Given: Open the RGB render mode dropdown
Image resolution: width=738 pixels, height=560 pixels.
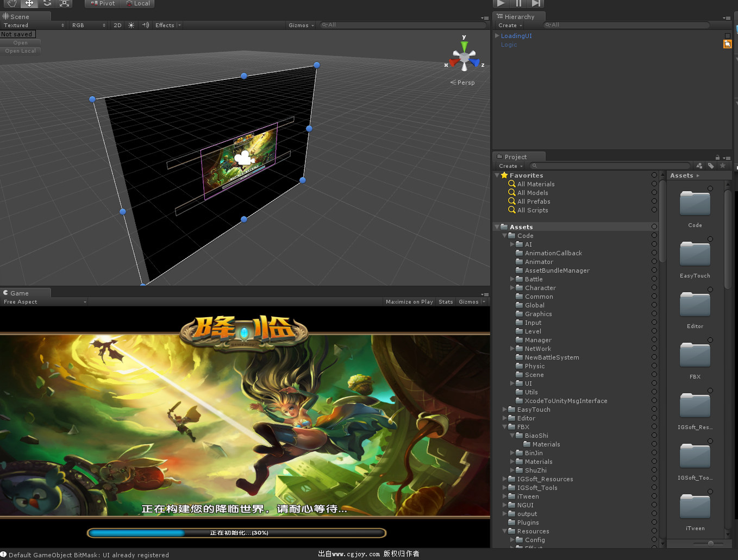Looking at the screenshot, I should (89, 25).
